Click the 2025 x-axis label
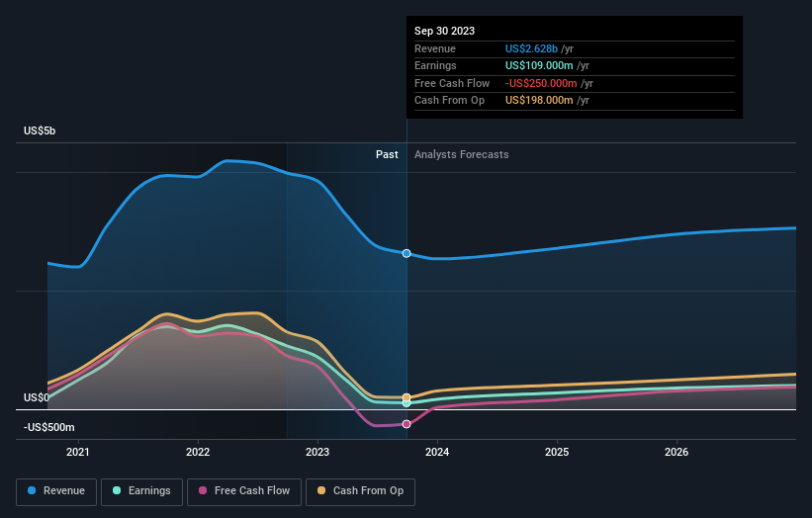This screenshot has width=812, height=518. click(557, 453)
